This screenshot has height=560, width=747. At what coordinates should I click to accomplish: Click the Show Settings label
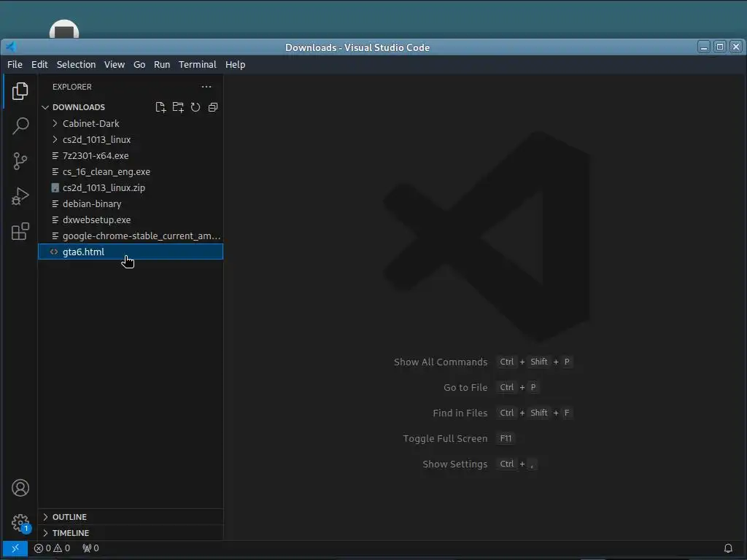455,464
